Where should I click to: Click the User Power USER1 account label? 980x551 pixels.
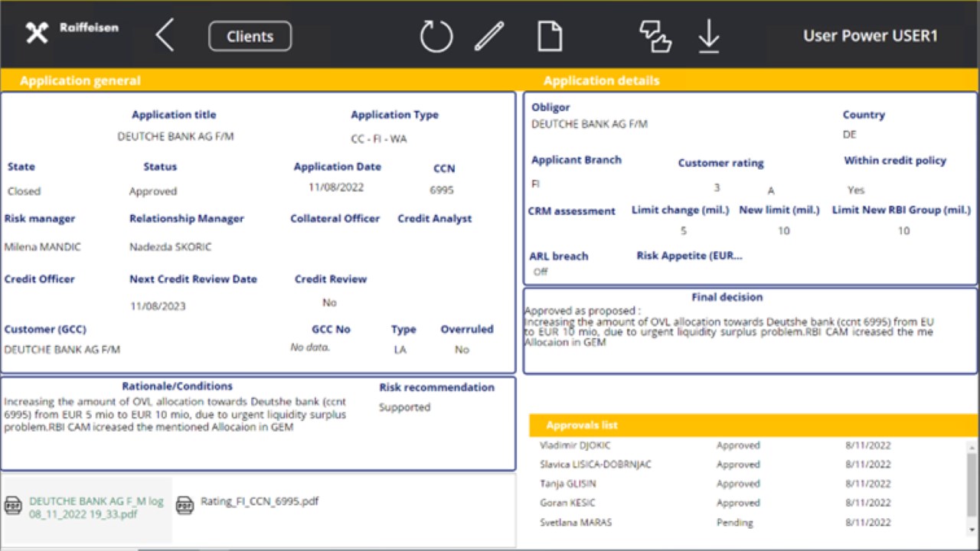[871, 36]
